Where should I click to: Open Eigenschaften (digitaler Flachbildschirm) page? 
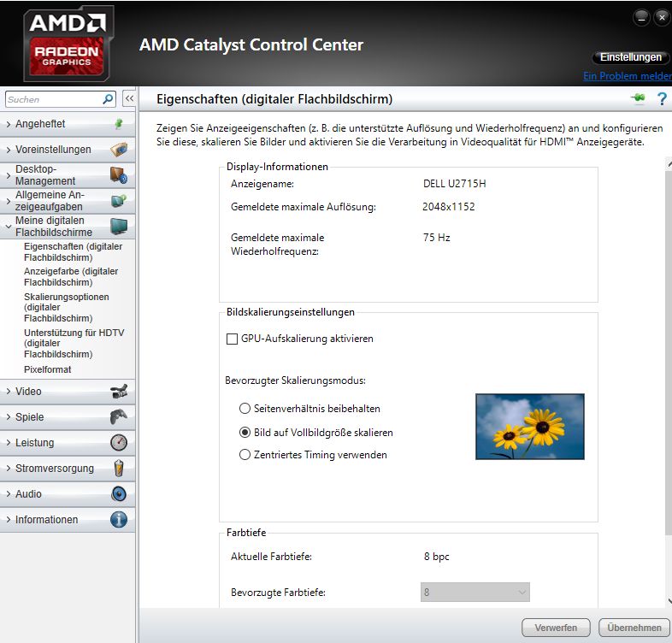tap(73, 252)
